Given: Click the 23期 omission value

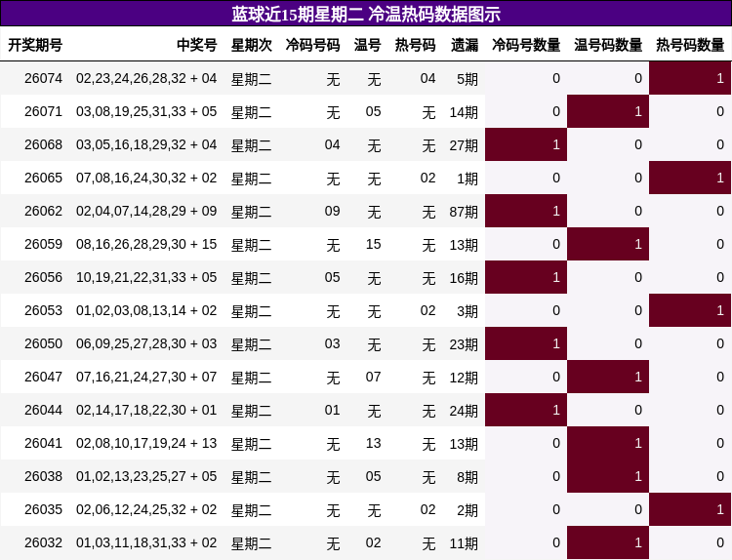Looking at the screenshot, I should (464, 344).
